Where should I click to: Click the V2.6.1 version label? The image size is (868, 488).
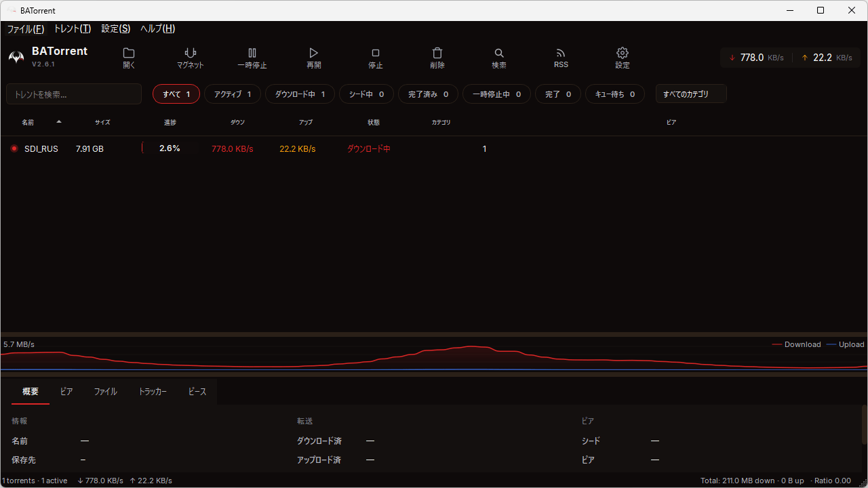(x=43, y=64)
